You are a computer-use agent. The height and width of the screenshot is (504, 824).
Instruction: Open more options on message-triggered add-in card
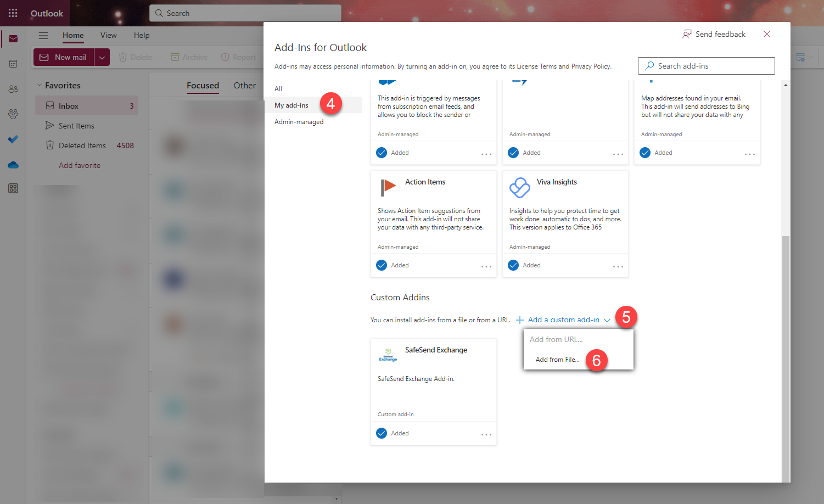486,154
